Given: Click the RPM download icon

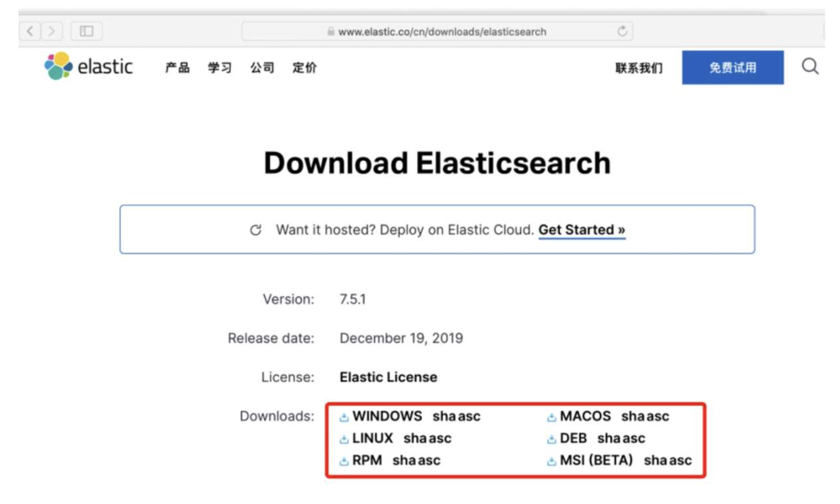Looking at the screenshot, I should (x=344, y=461).
